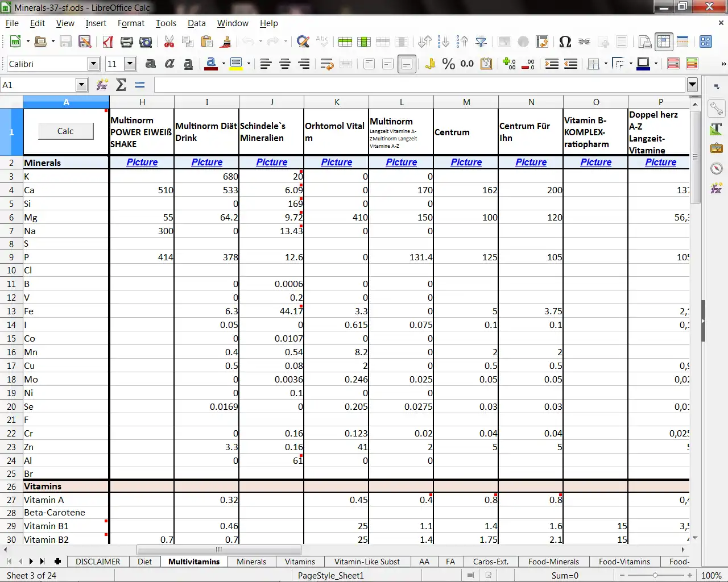This screenshot has width=728, height=582.
Task: Switch to the Minerals sheet tab
Action: tap(251, 562)
